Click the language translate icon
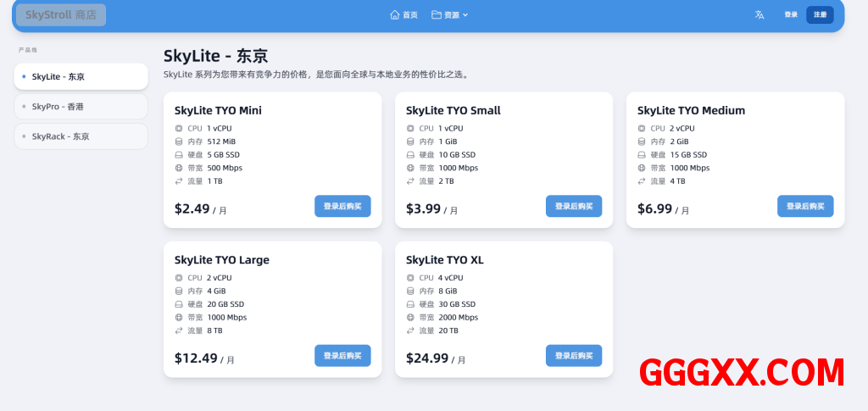The image size is (868, 411). tap(759, 14)
